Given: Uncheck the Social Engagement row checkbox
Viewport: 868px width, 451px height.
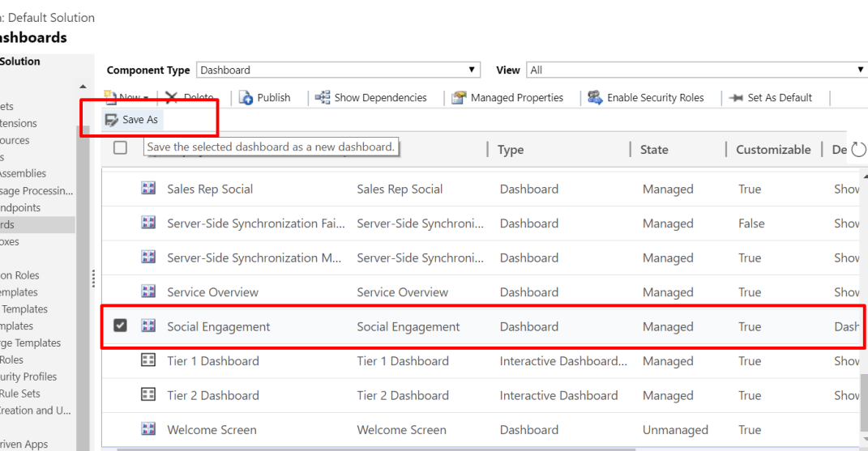Looking at the screenshot, I should [x=120, y=326].
